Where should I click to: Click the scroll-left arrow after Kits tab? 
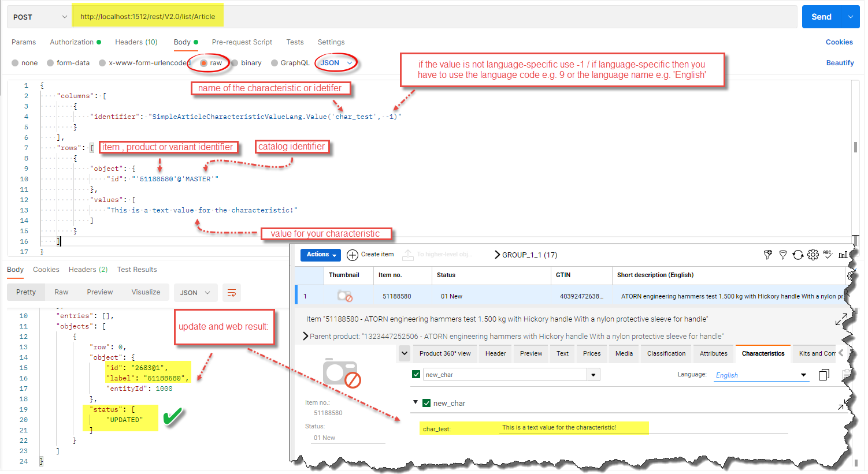841,353
